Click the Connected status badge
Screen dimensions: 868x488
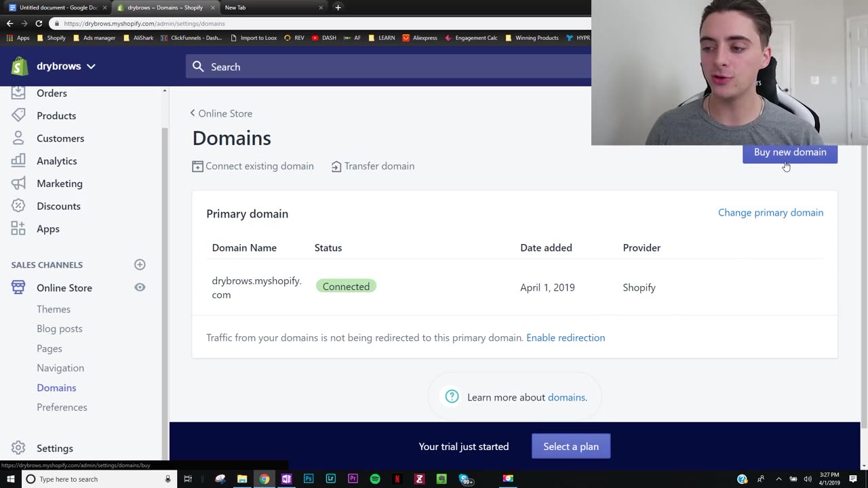(346, 287)
